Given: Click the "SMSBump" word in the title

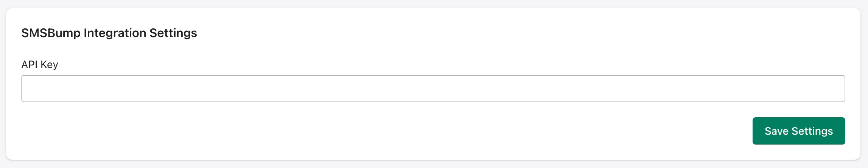Looking at the screenshot, I should (51, 33).
